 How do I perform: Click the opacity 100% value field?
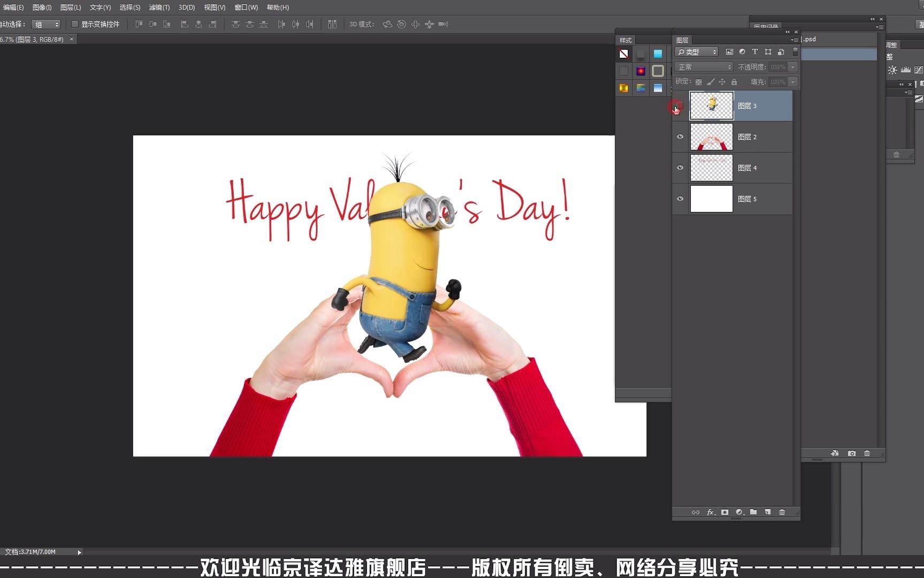(777, 67)
